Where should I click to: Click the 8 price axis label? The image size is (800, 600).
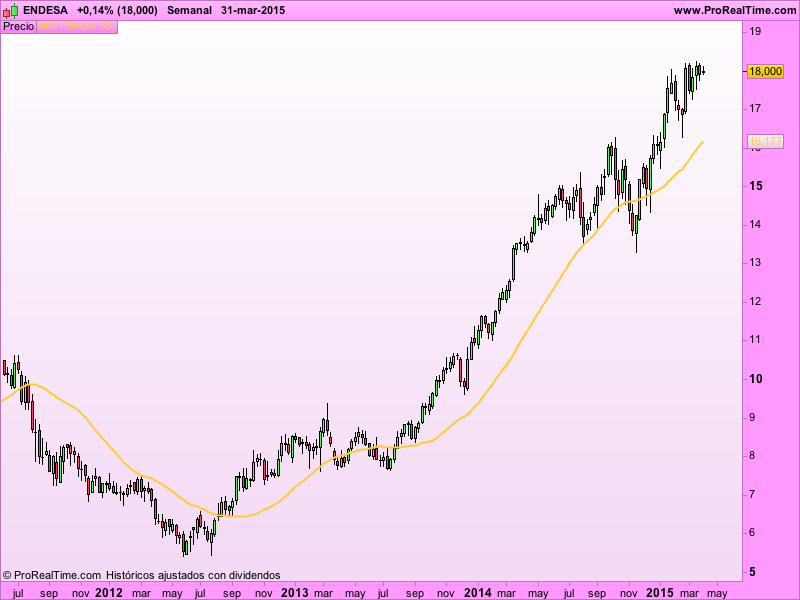pyautogui.click(x=752, y=456)
